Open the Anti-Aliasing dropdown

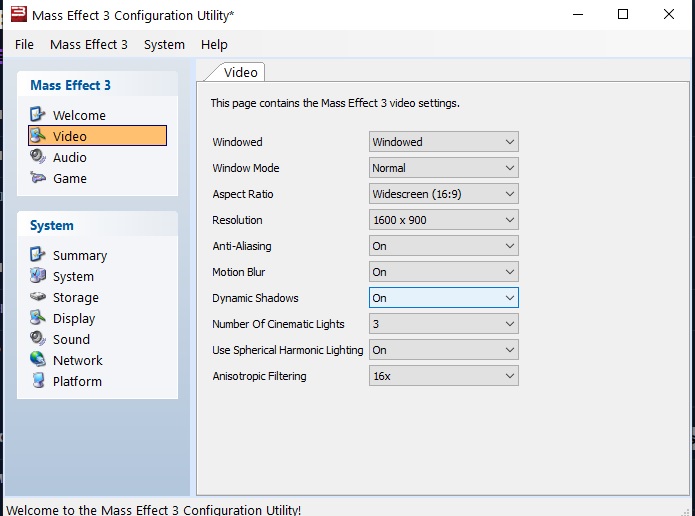(x=444, y=246)
